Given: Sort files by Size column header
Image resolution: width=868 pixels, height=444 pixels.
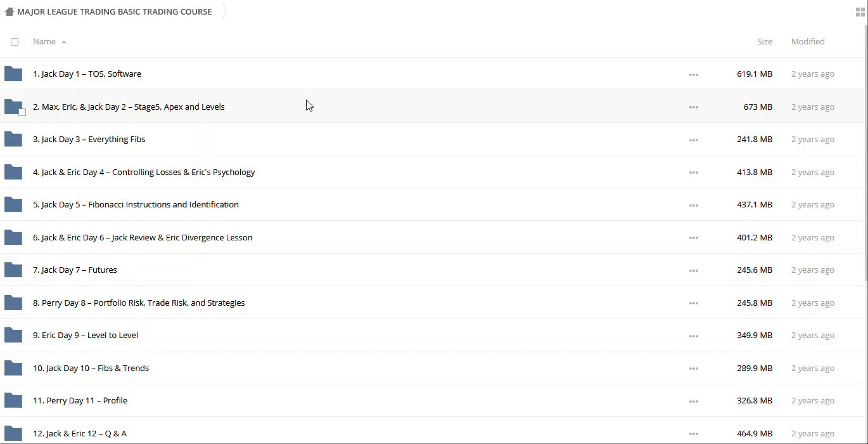Looking at the screenshot, I should [x=764, y=42].
